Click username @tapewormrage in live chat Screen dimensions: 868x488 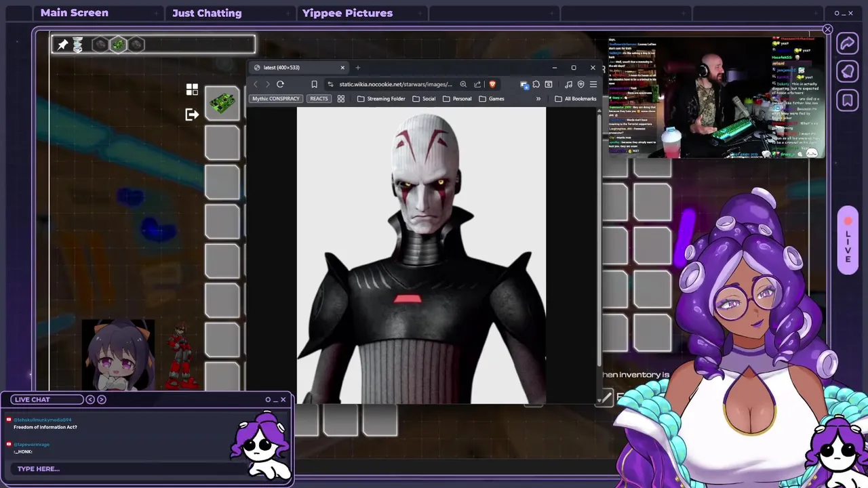tap(31, 445)
